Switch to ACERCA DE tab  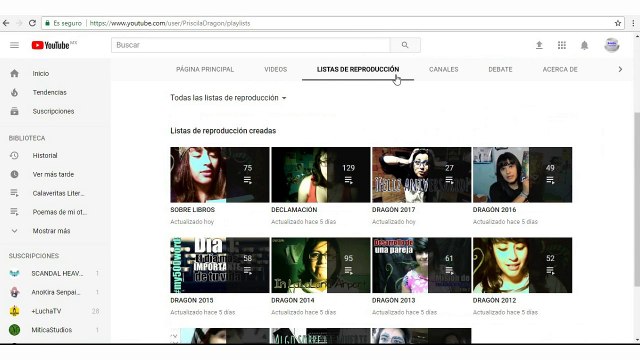pos(560,69)
